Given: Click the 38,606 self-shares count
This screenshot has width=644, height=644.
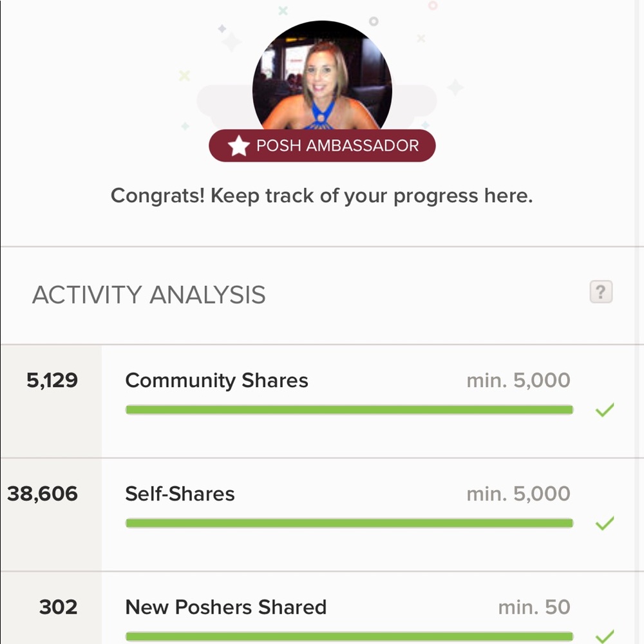Looking at the screenshot, I should pos(43,494).
